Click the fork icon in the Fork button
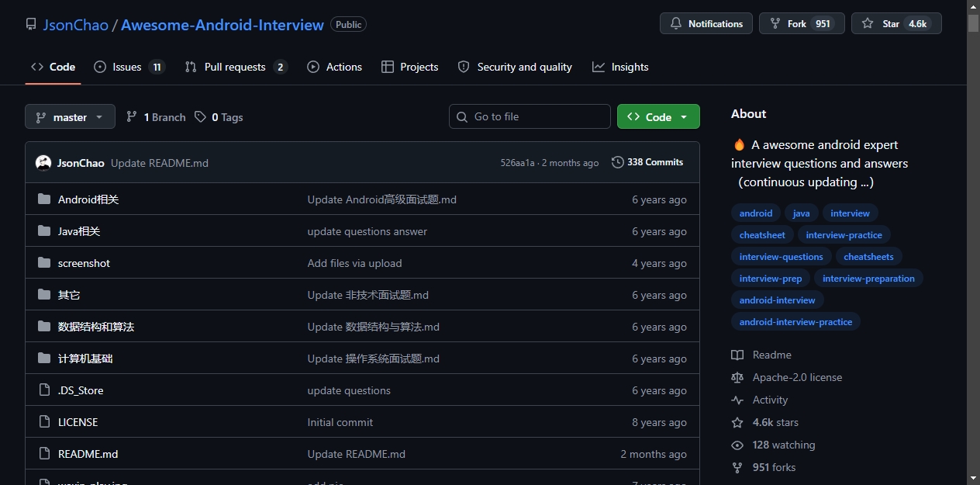This screenshot has height=485, width=980. [775, 24]
